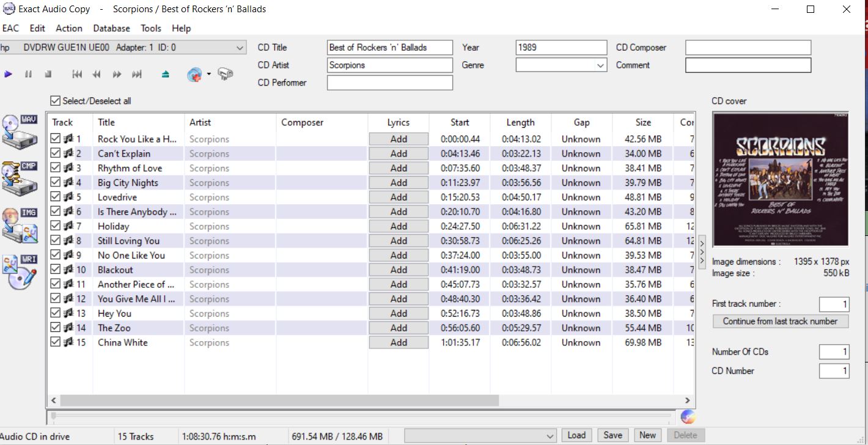Uncheck track 11 Another Piece of

coord(56,284)
